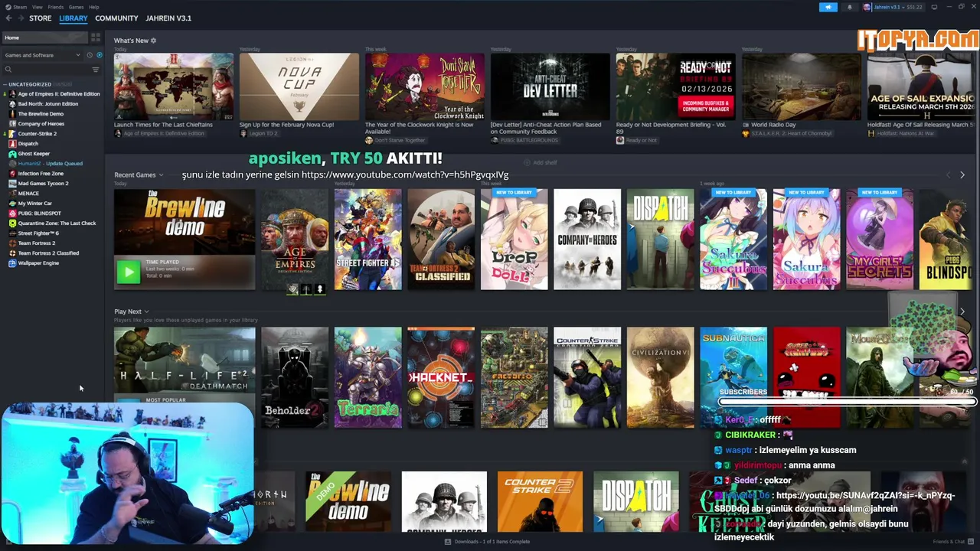Open Ready or Not Development Briefing news
This screenshot has height=551, width=980.
point(676,86)
